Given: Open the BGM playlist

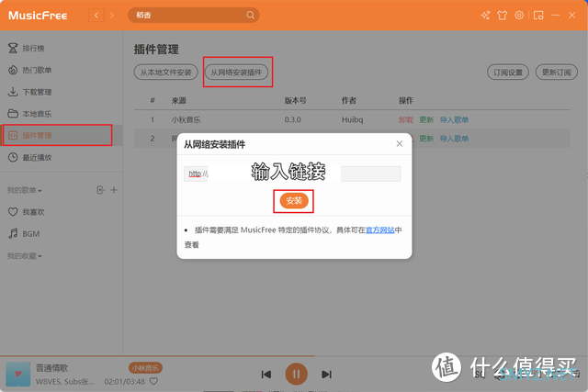Looking at the screenshot, I should 62,234.
